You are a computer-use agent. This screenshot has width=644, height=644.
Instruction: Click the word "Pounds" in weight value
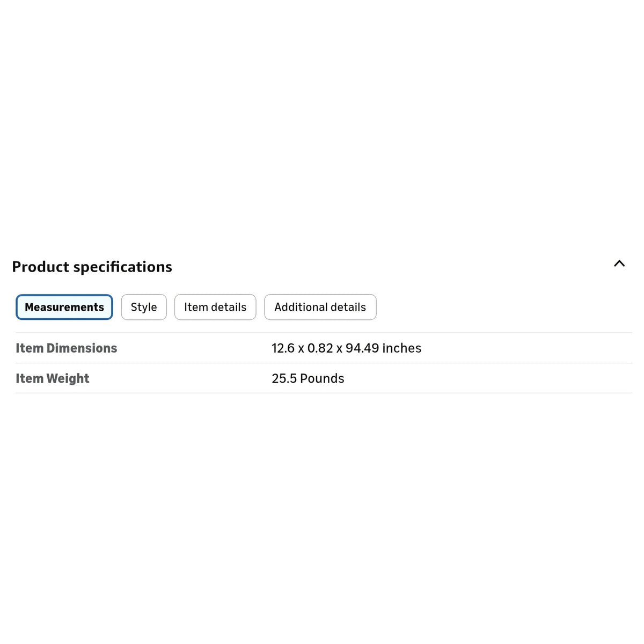[322, 378]
